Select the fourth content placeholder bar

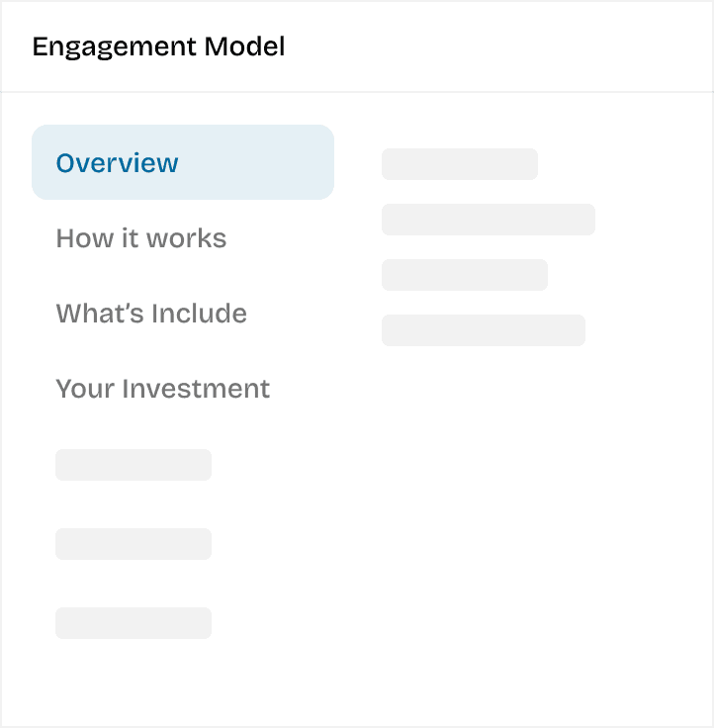484,330
